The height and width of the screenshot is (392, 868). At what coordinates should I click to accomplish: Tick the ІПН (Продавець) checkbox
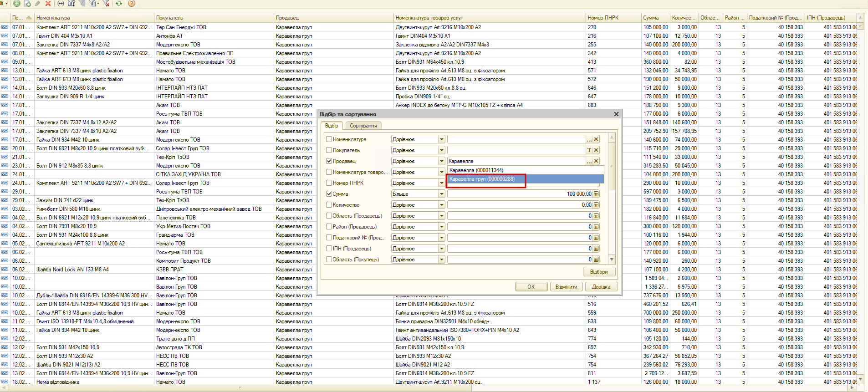(x=329, y=249)
